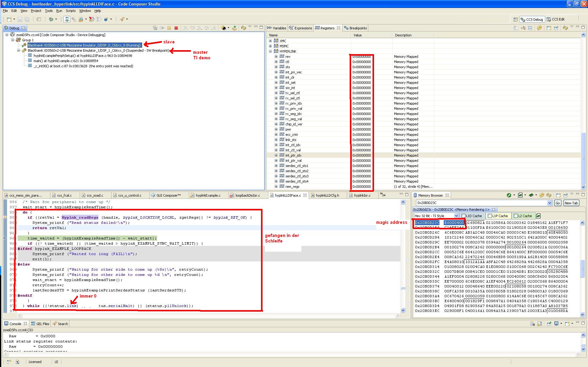Click the Go button in Memory Browser
Image resolution: width=588 pixels, height=367 pixels.
[x=558, y=203]
